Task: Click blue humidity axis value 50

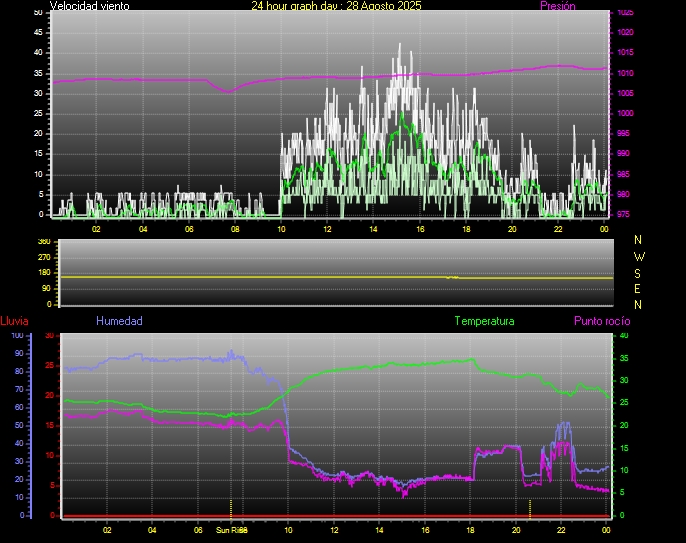Action: click(19, 426)
